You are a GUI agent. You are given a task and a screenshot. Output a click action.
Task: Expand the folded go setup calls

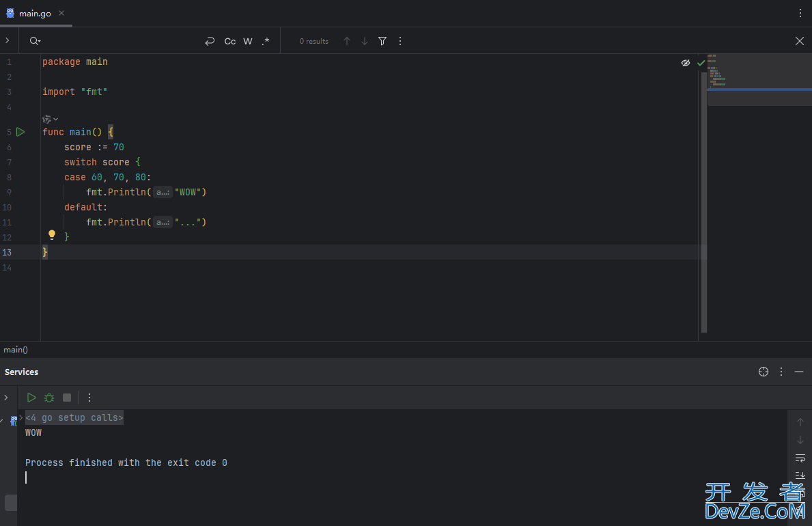(74, 417)
